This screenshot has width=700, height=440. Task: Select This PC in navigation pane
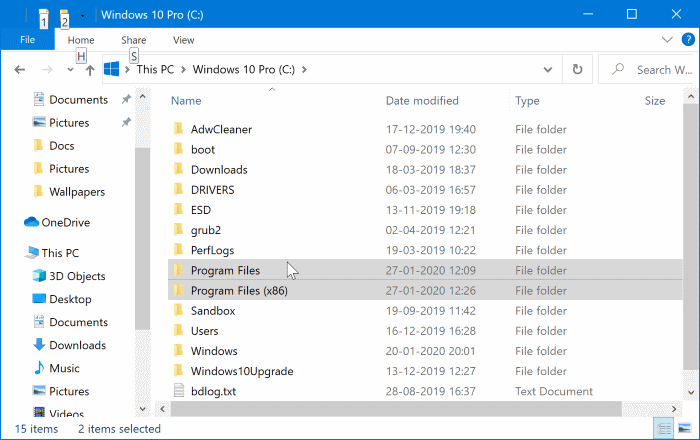pyautogui.click(x=60, y=253)
